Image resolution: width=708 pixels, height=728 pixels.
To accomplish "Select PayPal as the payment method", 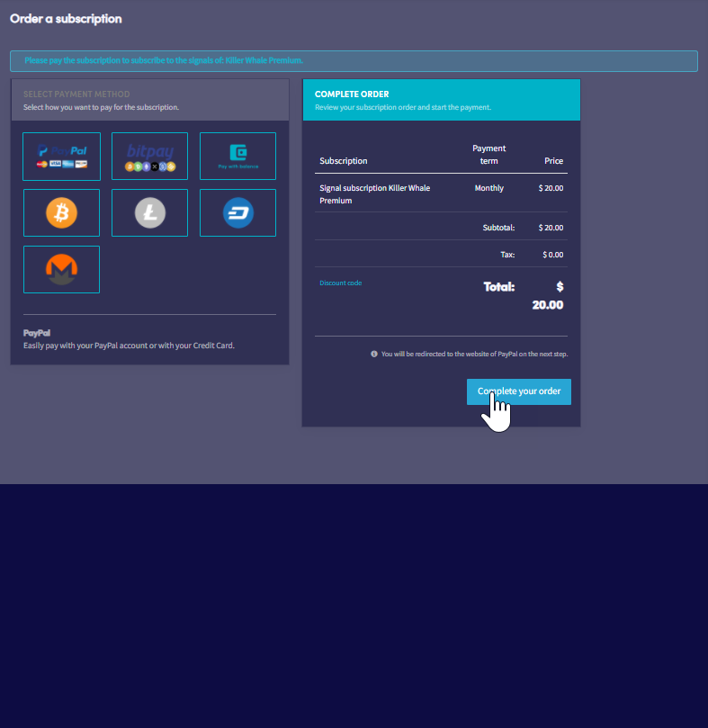I will 61,156.
